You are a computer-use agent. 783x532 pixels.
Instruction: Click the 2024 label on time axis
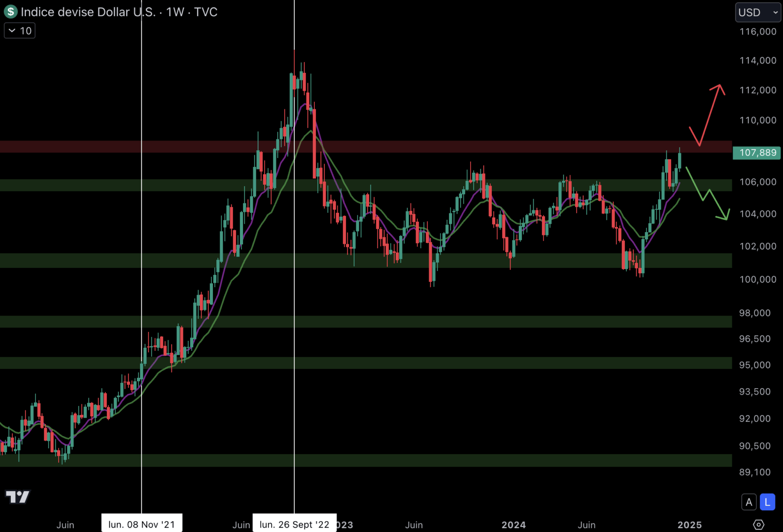pos(513,525)
